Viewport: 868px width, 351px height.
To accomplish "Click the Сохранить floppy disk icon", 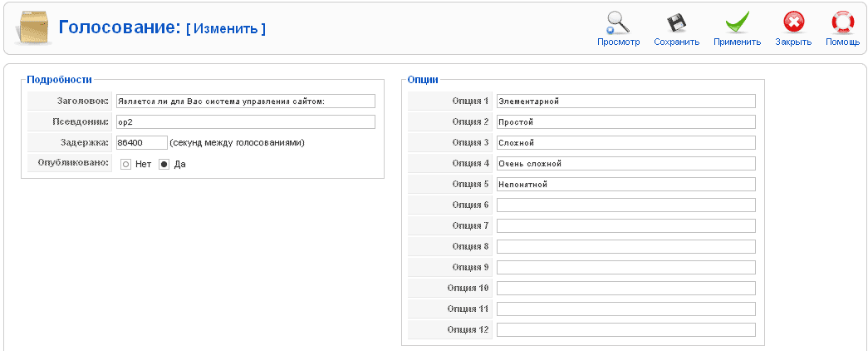I will coord(676,22).
